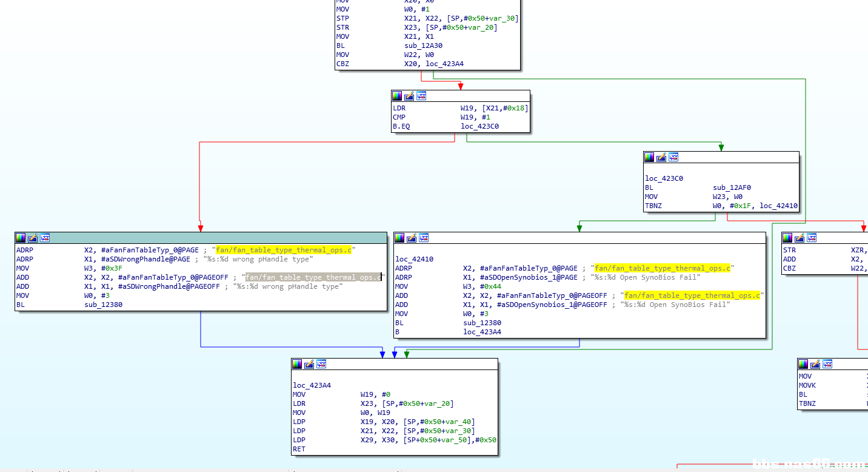Click group-nodes icon on the loc_423C0 block
The width and height of the screenshot is (868, 472).
coord(673,157)
